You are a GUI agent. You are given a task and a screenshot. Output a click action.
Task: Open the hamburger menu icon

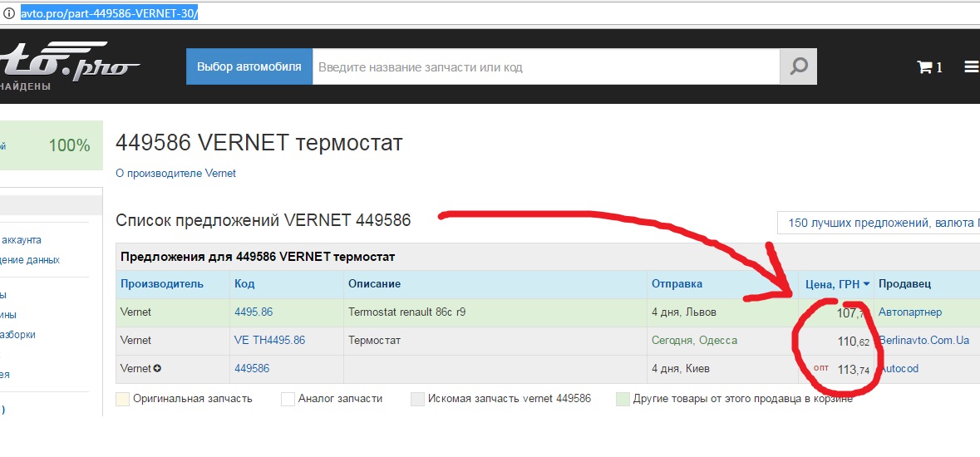click(971, 67)
